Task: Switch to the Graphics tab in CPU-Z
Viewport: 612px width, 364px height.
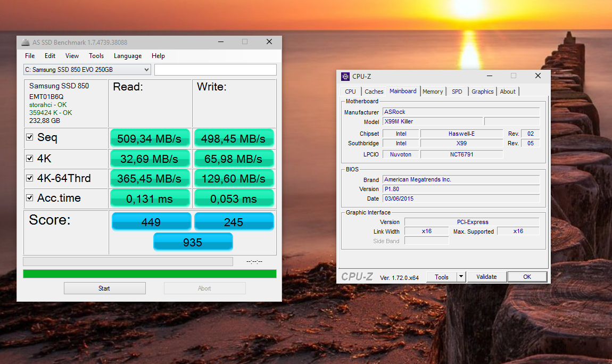Action: (483, 92)
